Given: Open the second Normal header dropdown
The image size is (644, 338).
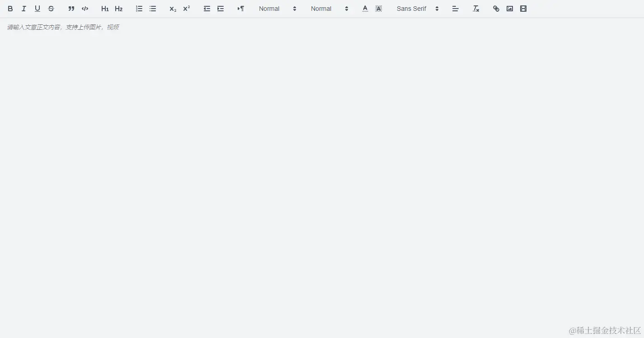Looking at the screenshot, I should 329,9.
